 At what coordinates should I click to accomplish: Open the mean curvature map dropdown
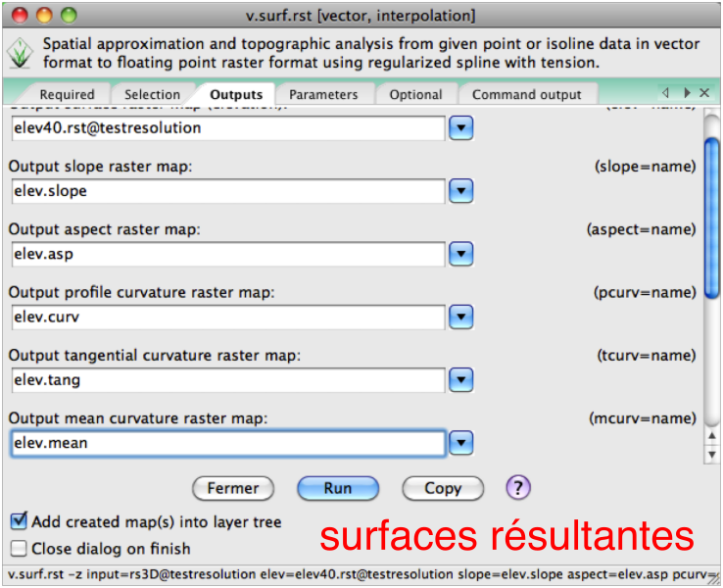[460, 443]
